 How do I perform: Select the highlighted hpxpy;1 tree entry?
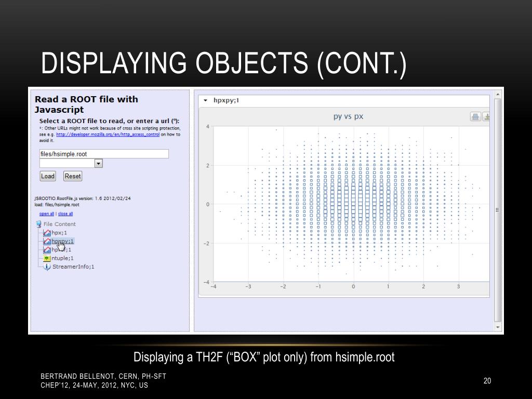pyautogui.click(x=62, y=241)
